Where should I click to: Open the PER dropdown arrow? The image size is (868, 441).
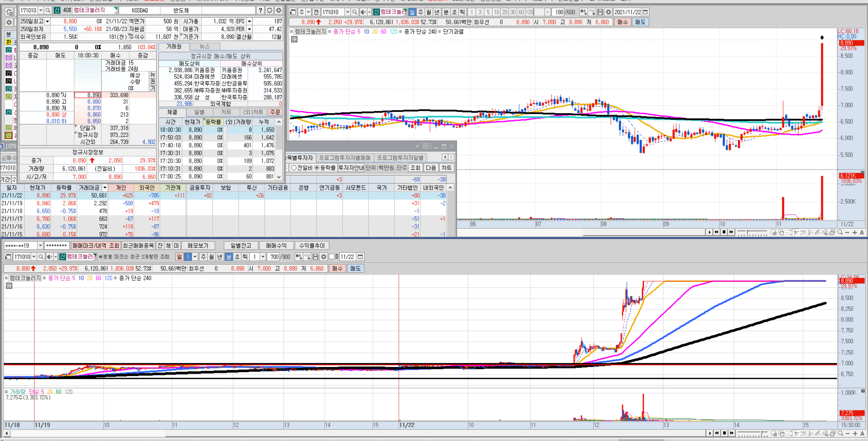point(249,29)
